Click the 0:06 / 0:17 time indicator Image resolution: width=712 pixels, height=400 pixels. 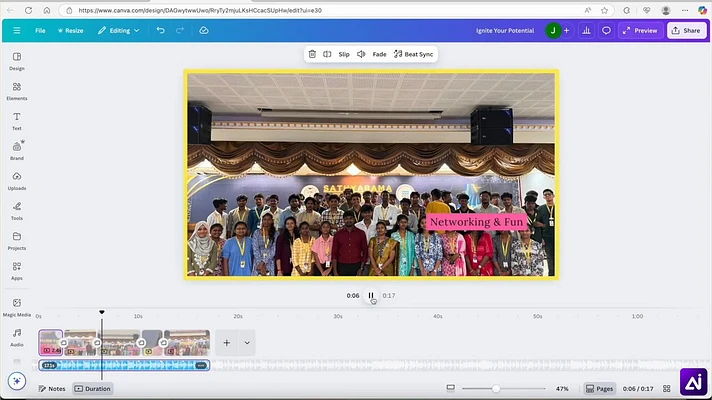point(638,389)
